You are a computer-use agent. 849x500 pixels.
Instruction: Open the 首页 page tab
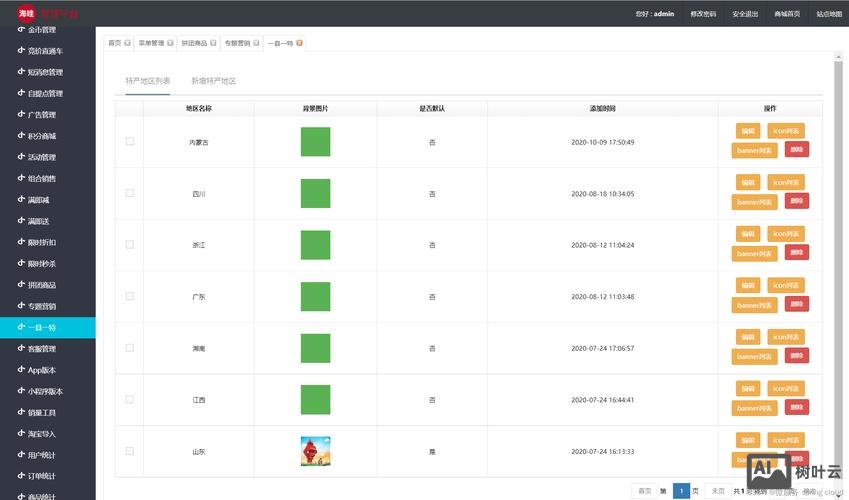[115, 43]
